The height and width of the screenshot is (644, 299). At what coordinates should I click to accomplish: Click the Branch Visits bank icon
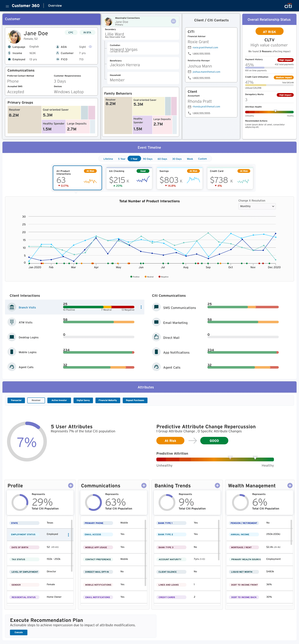coord(12,307)
